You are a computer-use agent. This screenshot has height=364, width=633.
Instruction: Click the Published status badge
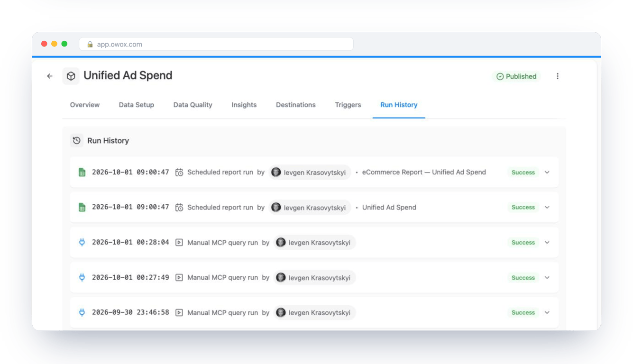[516, 76]
